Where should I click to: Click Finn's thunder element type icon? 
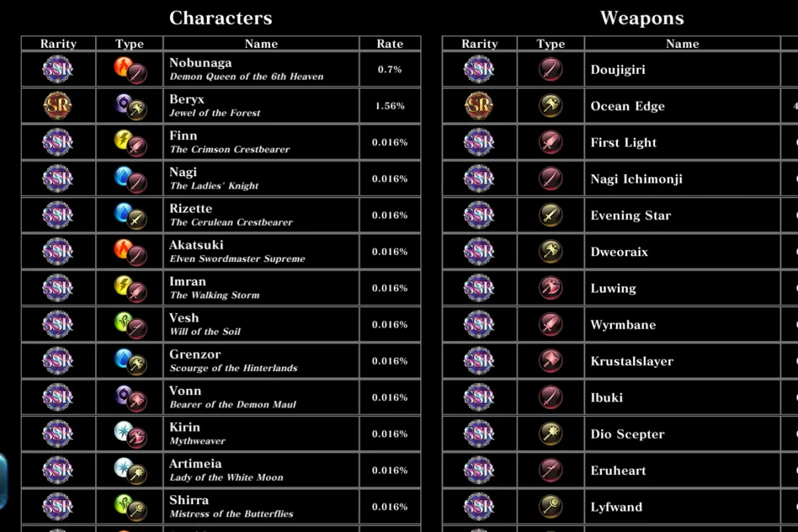pos(124,138)
